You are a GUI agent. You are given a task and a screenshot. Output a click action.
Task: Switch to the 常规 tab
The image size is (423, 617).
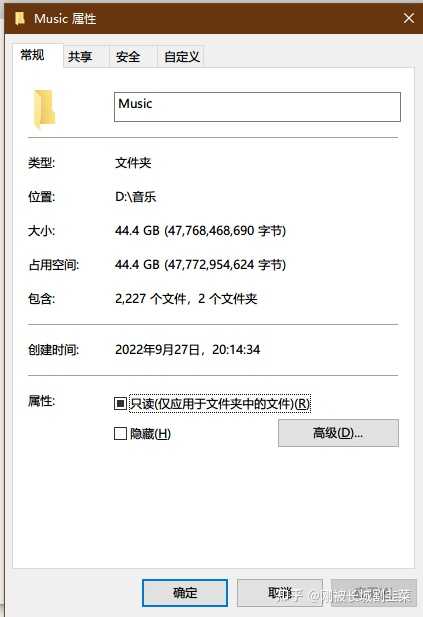click(x=33, y=55)
